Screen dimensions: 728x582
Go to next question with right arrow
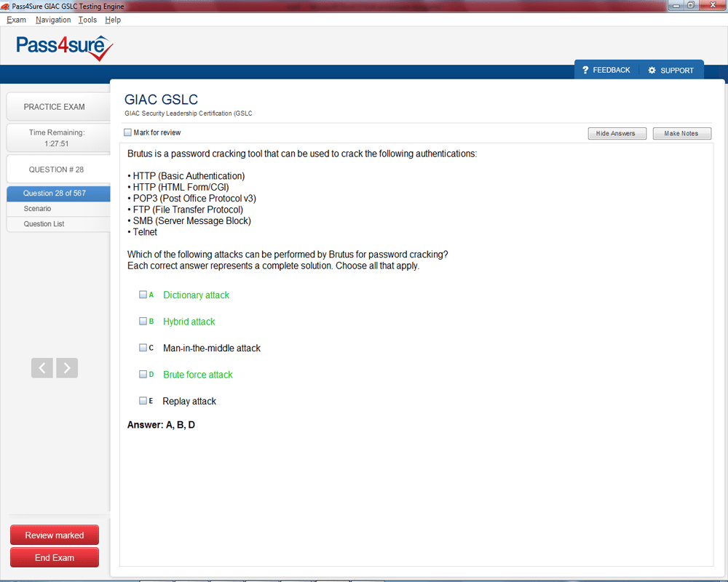(x=67, y=368)
